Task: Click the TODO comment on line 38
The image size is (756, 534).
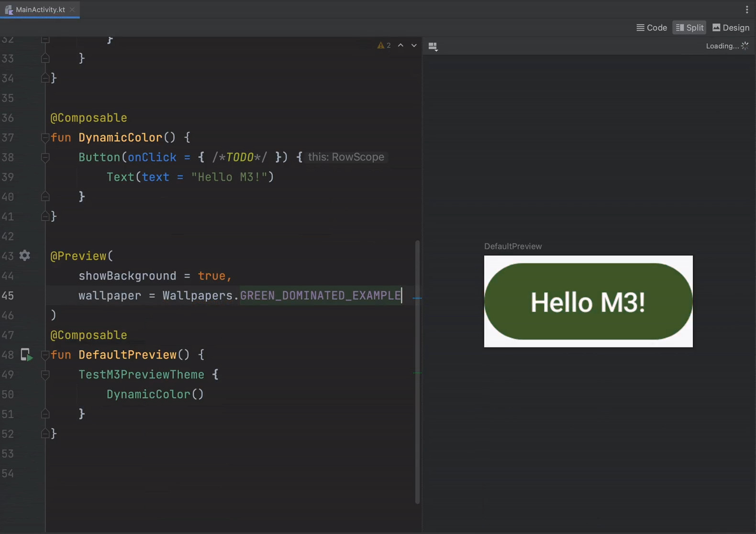Action: (x=240, y=157)
